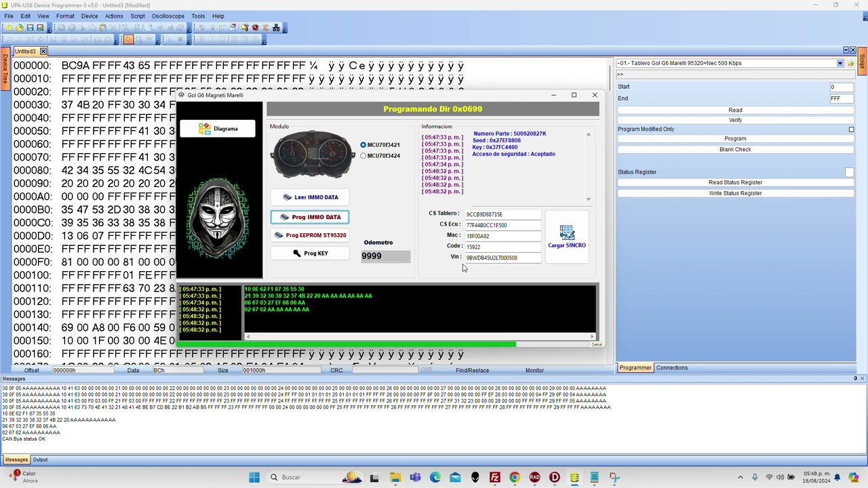Viewport: 868px width, 488px height.
Task: Toggle the Status Register checkbox
Action: click(x=849, y=172)
